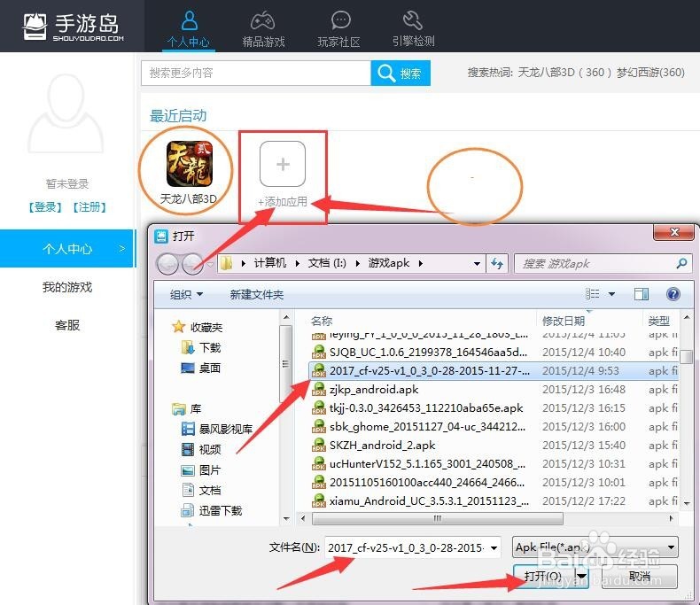Image resolution: width=700 pixels, height=605 pixels.
Task: Click 游戏apk in the address path
Action: coord(388,263)
